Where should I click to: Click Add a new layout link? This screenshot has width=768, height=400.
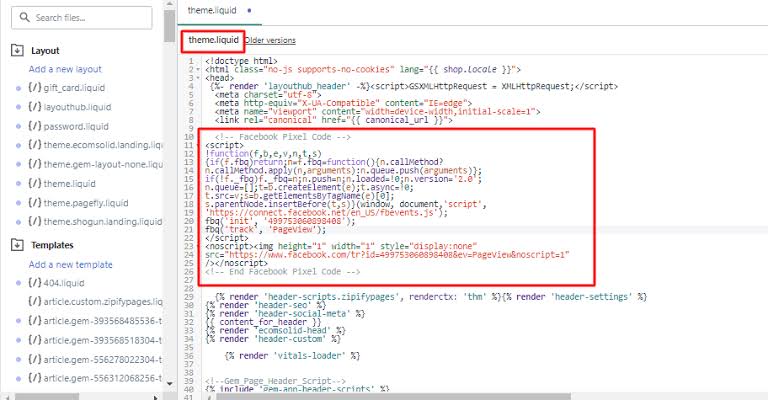65,69
